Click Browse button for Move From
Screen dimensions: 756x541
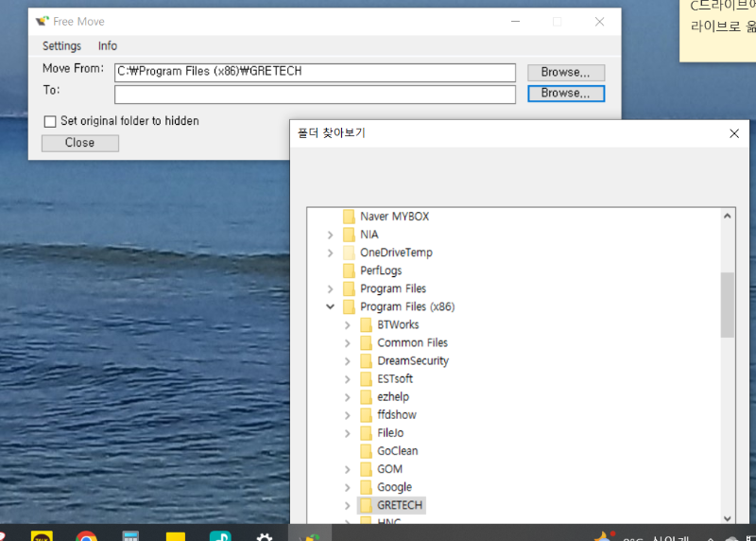565,73
